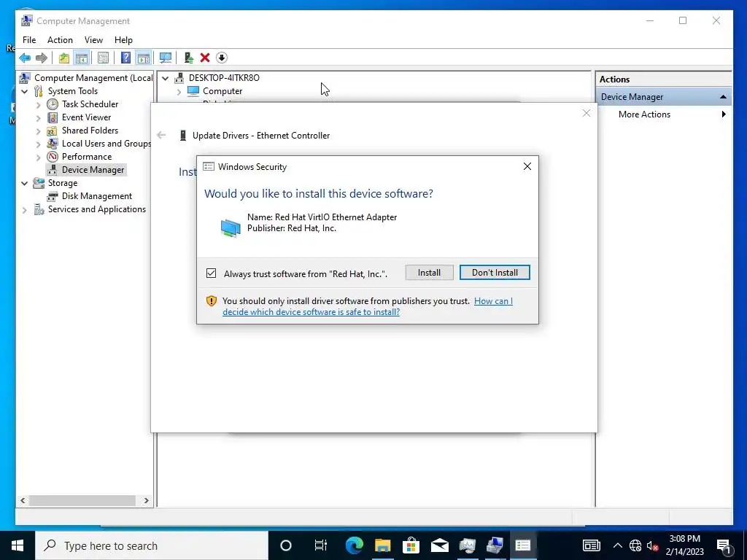Click the Update device driver toolbar icon
The height and width of the screenshot is (560, 747).
point(189,58)
